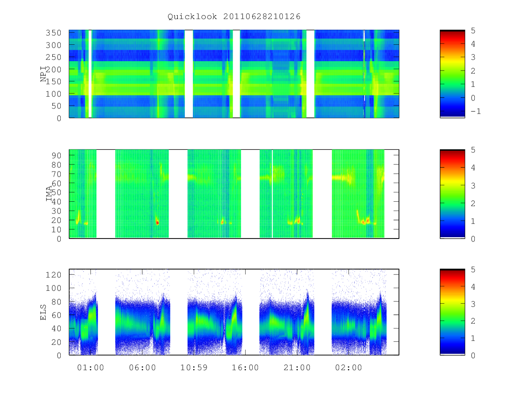Click the time axis label 06:00
The width and height of the screenshot is (532, 399).
pos(142,368)
